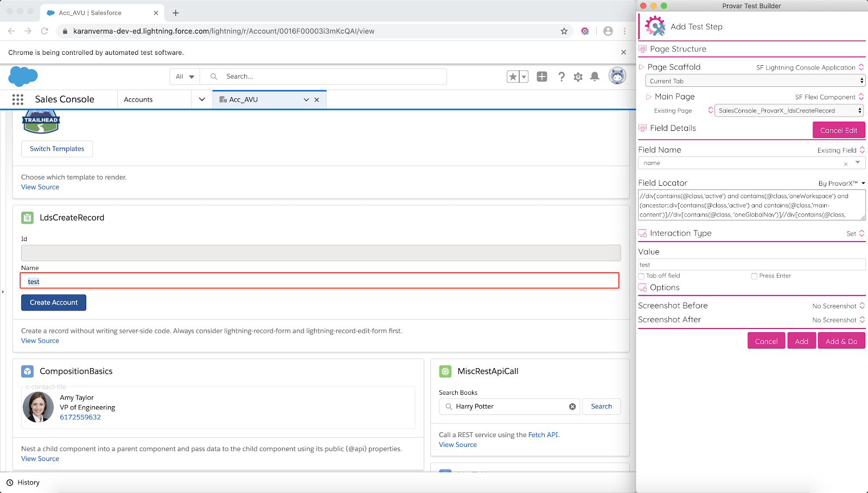Click the Search Books button
This screenshot has width=868, height=493.
click(x=602, y=407)
